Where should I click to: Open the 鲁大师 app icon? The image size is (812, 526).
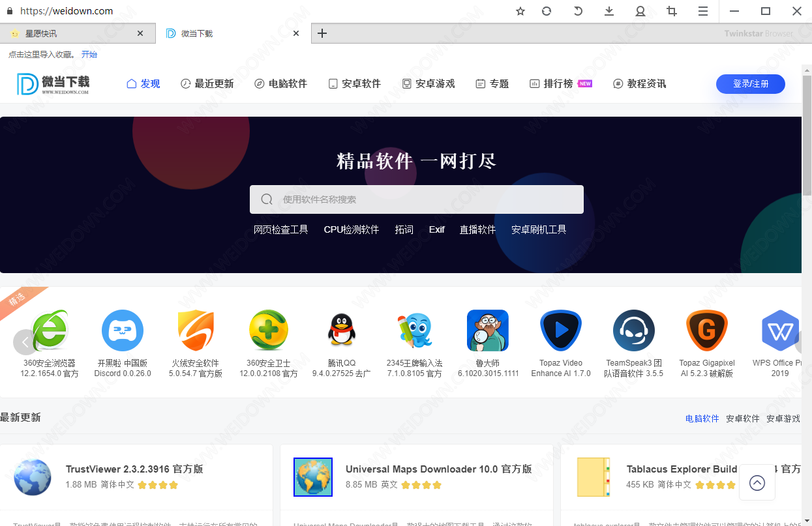(487, 330)
